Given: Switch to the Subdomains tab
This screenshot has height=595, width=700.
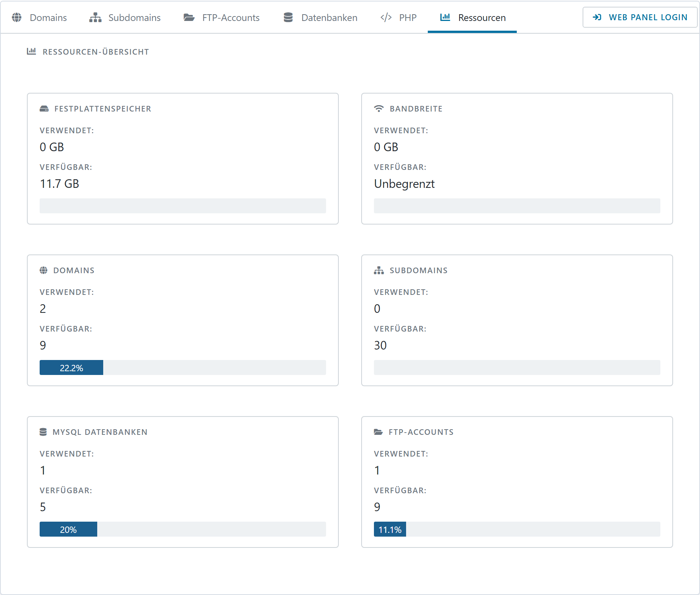Looking at the screenshot, I should pos(125,18).
